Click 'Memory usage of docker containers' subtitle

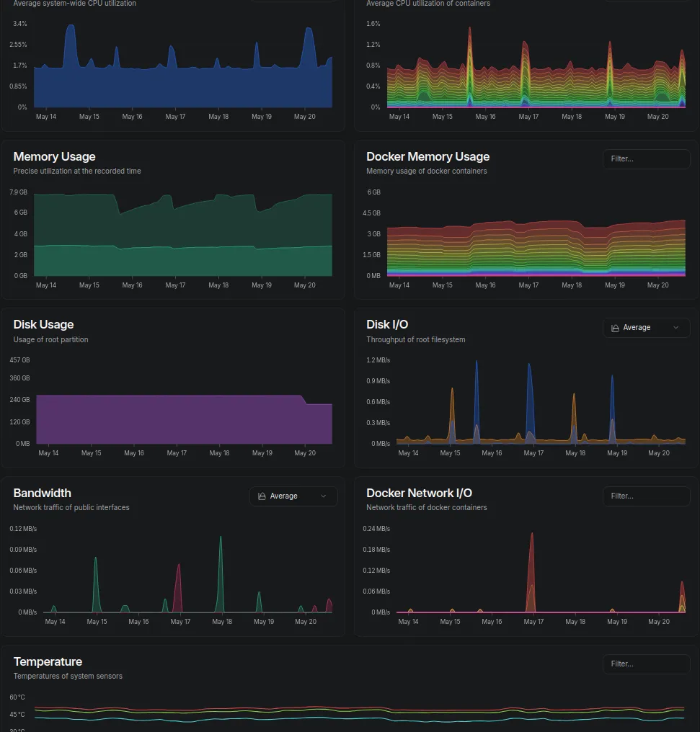pos(426,171)
